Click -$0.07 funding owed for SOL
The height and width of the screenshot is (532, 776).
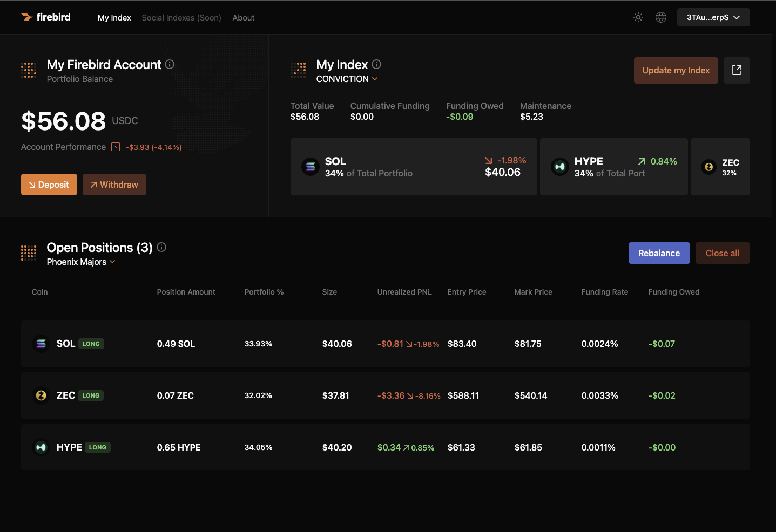coord(662,344)
